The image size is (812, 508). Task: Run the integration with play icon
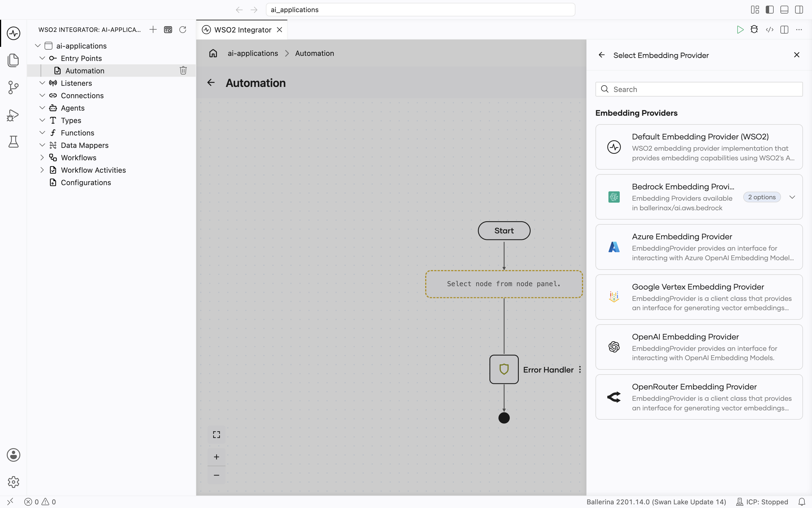740,30
